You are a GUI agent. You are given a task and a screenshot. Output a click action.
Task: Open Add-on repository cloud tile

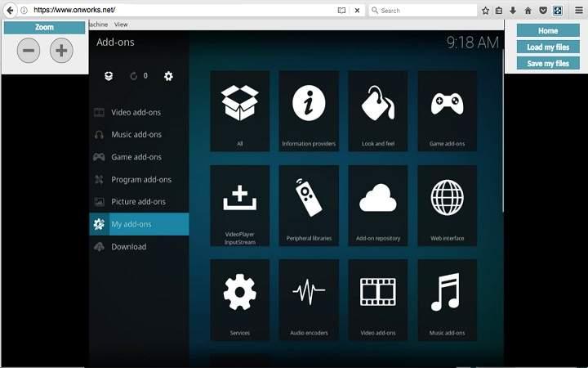coord(378,205)
